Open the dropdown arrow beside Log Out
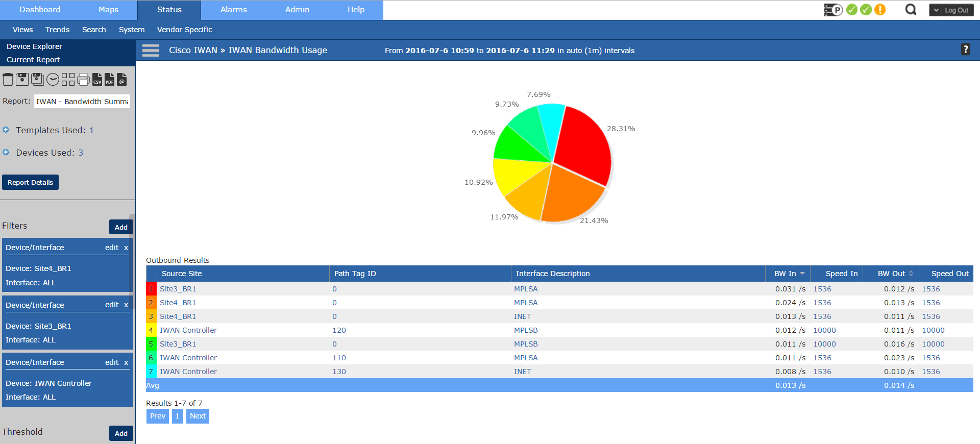 point(936,10)
